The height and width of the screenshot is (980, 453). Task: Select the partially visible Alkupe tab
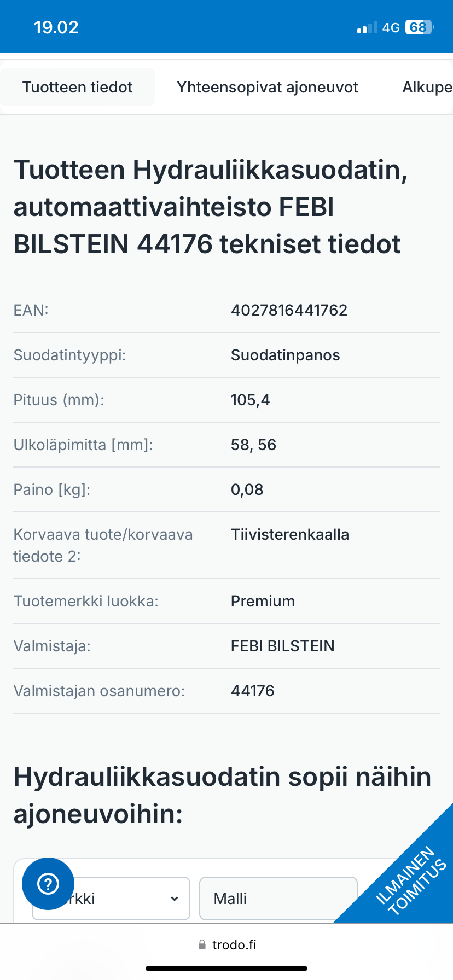coord(427,87)
